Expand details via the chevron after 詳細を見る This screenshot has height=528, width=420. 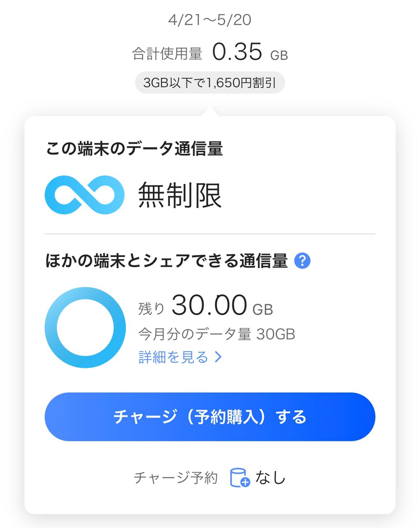tap(218, 357)
